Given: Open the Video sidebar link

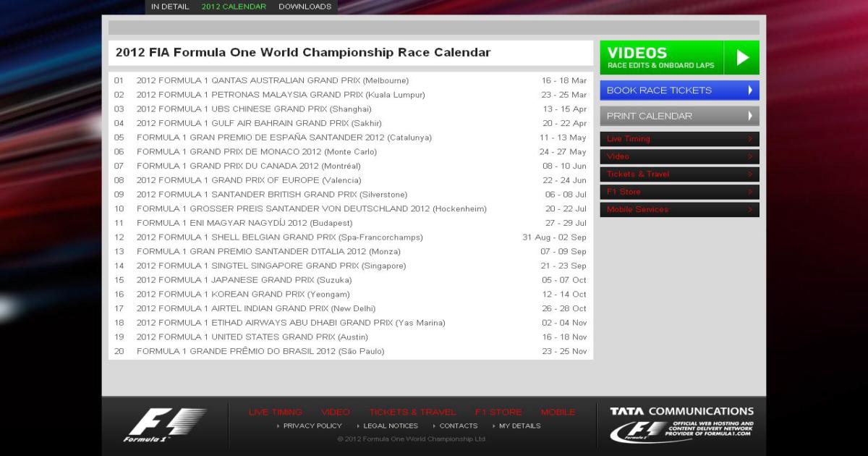Looking at the screenshot, I should [618, 156].
